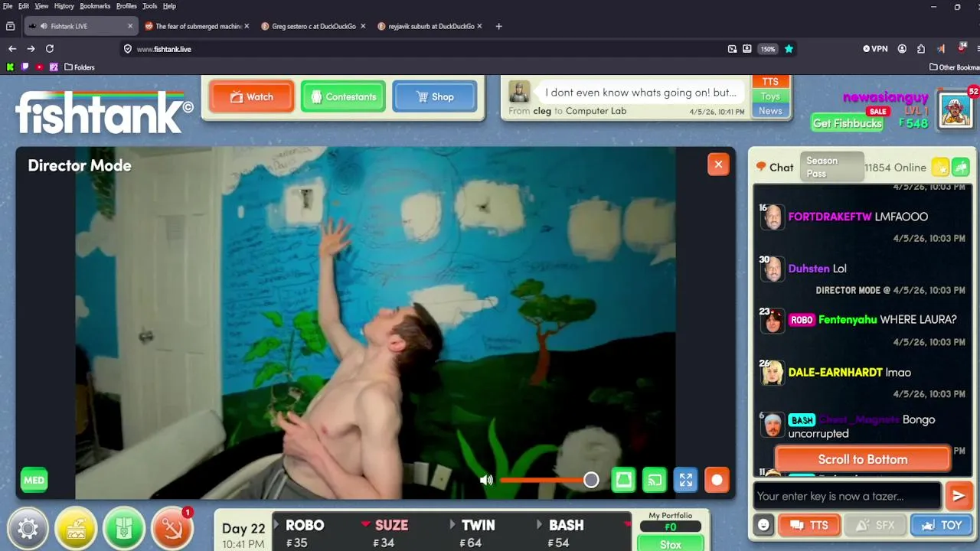Click the yellow star icon in chat header
The image size is (980, 551).
tap(940, 167)
